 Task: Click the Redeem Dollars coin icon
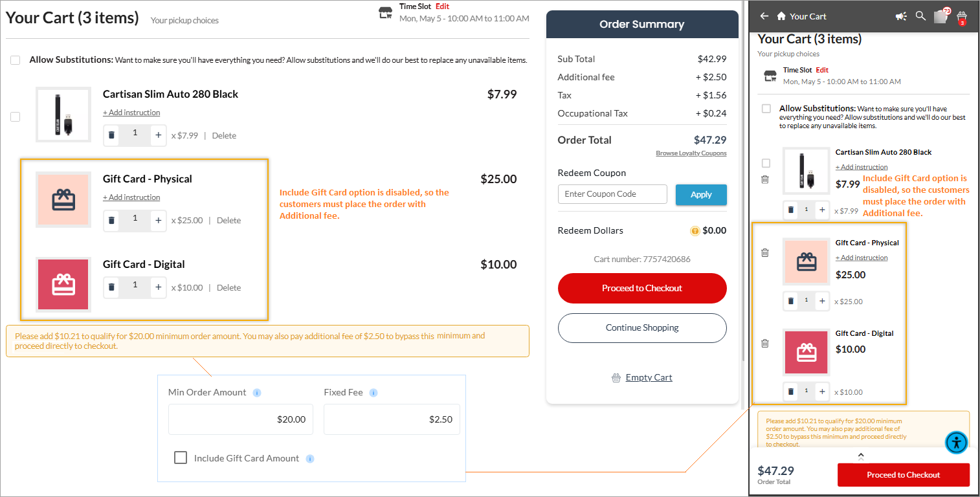click(695, 230)
